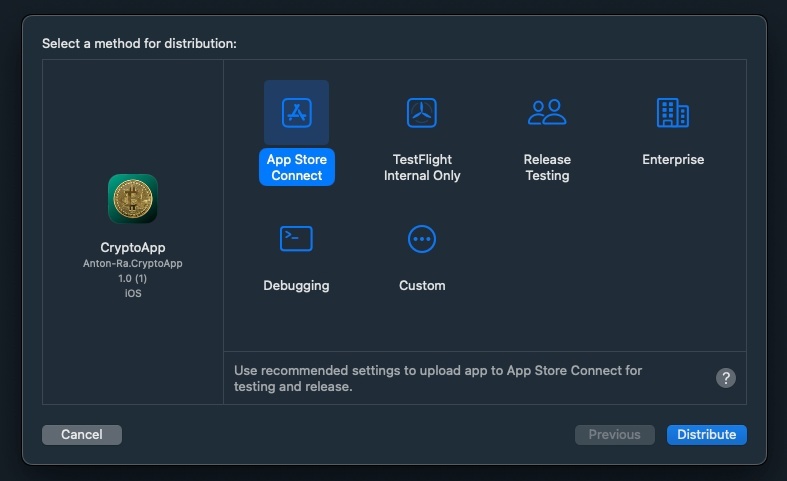The width and height of the screenshot is (787, 481).
Task: Click the Distribute button
Action: click(x=707, y=435)
